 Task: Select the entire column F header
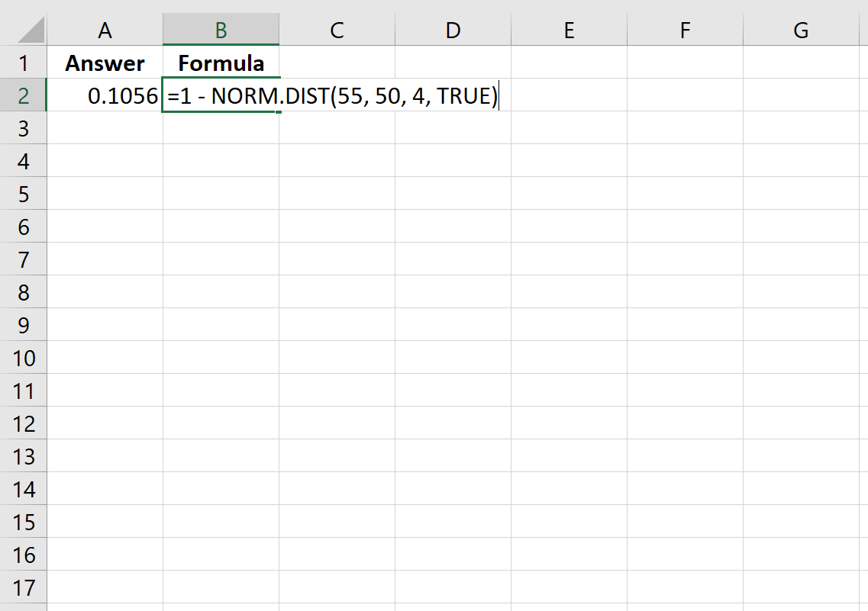(685, 30)
